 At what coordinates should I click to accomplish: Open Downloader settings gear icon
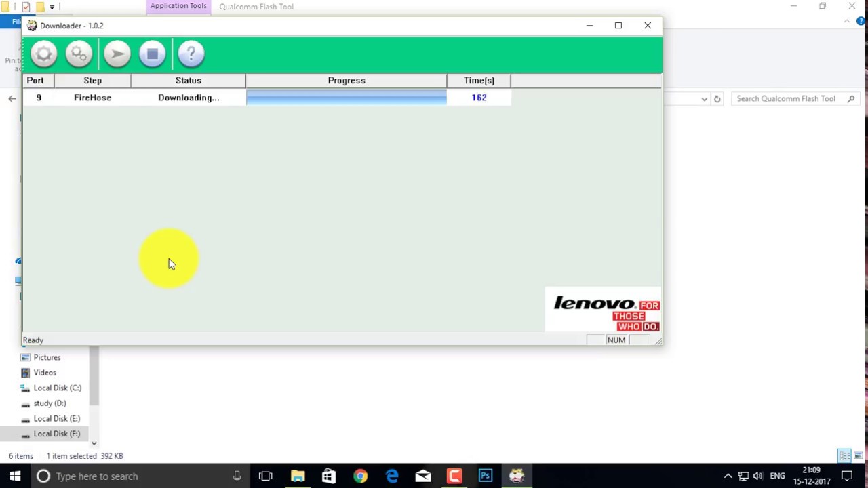click(x=43, y=54)
